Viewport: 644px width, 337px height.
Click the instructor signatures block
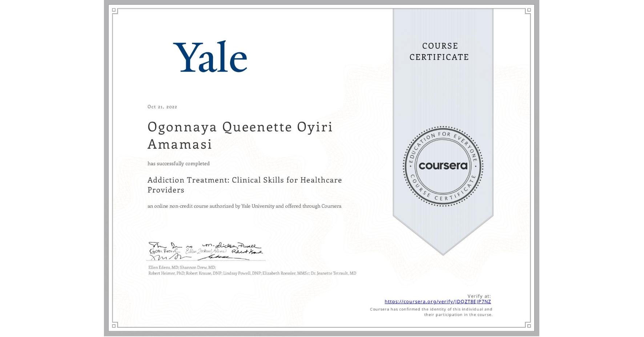(x=207, y=251)
